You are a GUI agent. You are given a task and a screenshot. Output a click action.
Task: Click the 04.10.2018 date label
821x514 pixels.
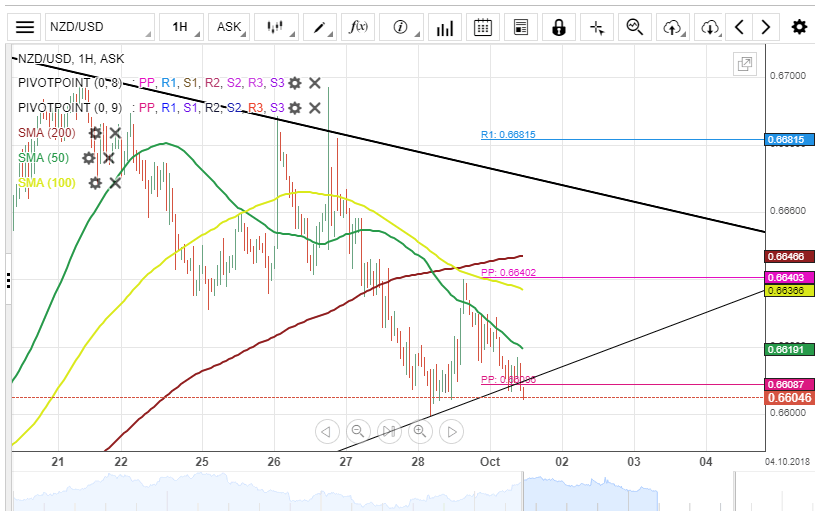coord(787,462)
